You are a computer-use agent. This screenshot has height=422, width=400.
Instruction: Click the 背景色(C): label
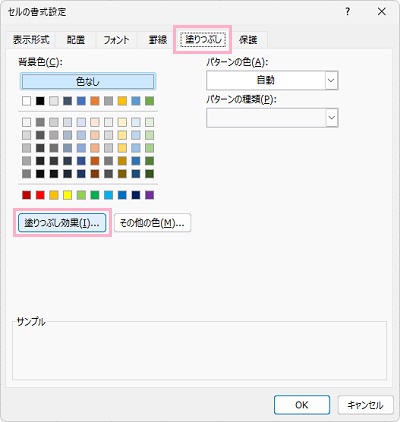pyautogui.click(x=40, y=62)
